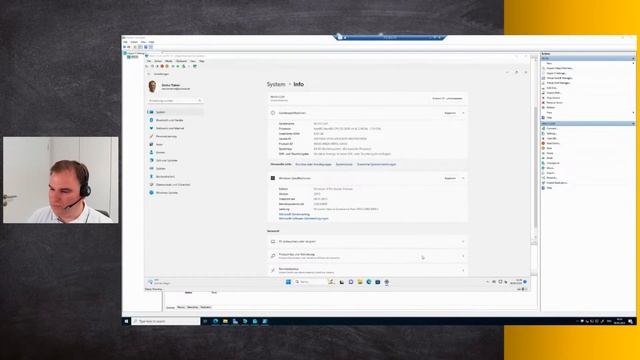
Task: Click the host Windows Start button
Action: coord(126,321)
